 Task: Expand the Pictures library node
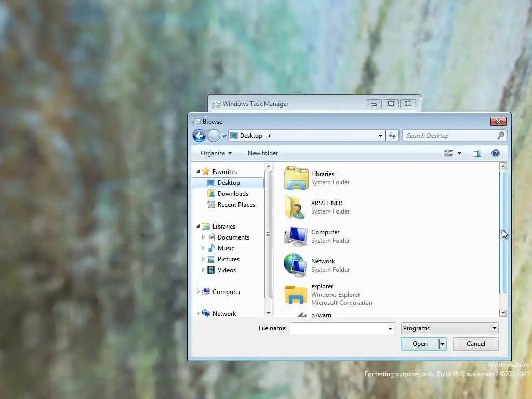[203, 259]
